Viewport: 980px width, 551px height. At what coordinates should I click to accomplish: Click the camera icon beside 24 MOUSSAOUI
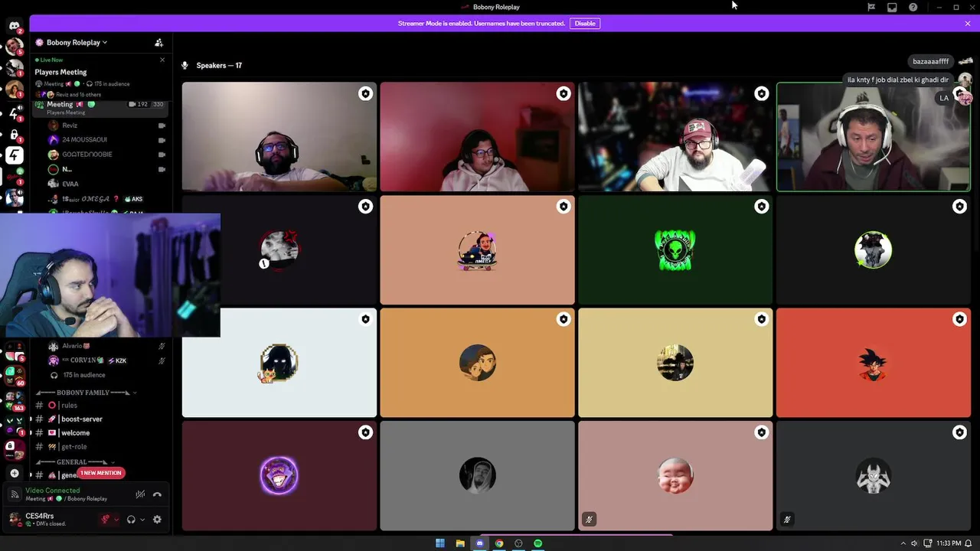(162, 140)
